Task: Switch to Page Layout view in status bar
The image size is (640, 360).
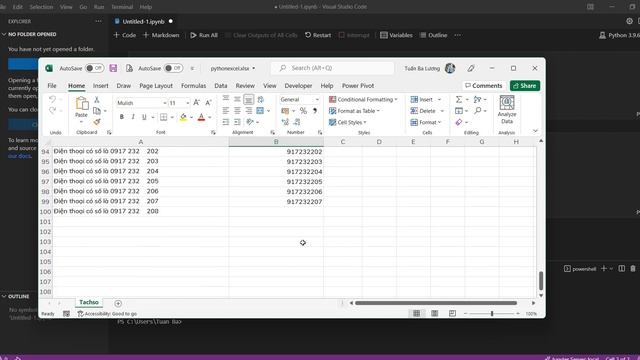Action: click(435, 313)
